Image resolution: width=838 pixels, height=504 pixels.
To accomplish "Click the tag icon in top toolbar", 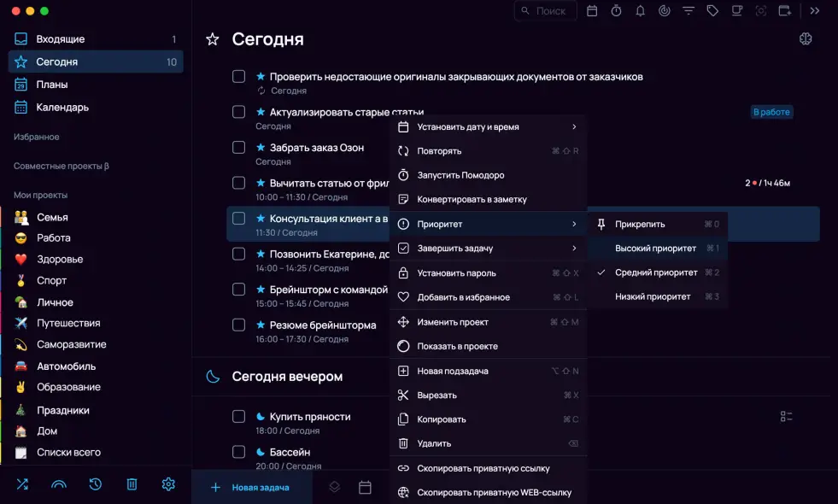I will pyautogui.click(x=712, y=11).
